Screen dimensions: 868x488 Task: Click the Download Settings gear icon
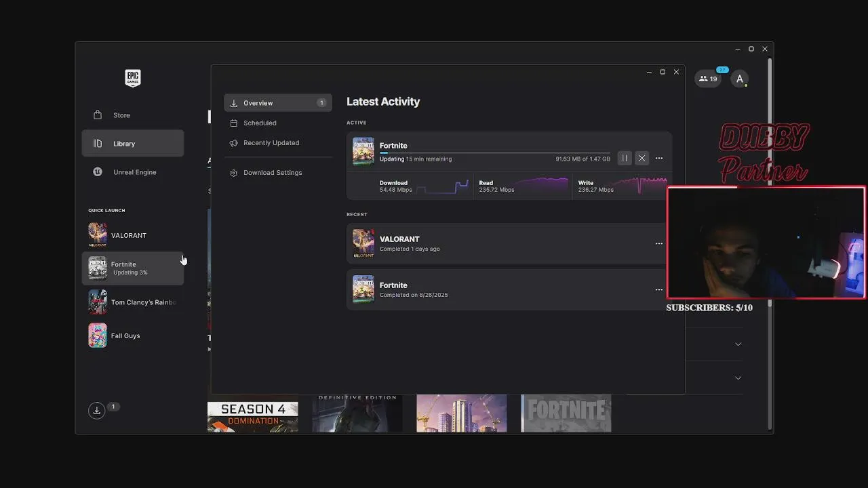(234, 173)
